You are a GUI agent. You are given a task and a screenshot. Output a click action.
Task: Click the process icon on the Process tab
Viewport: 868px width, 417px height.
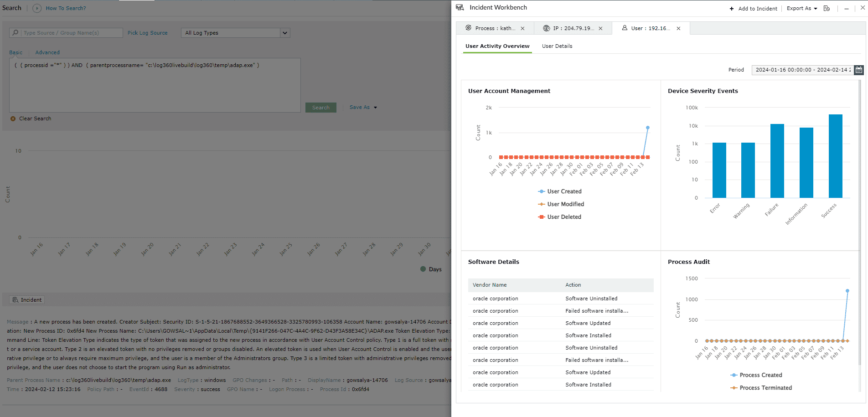469,28
